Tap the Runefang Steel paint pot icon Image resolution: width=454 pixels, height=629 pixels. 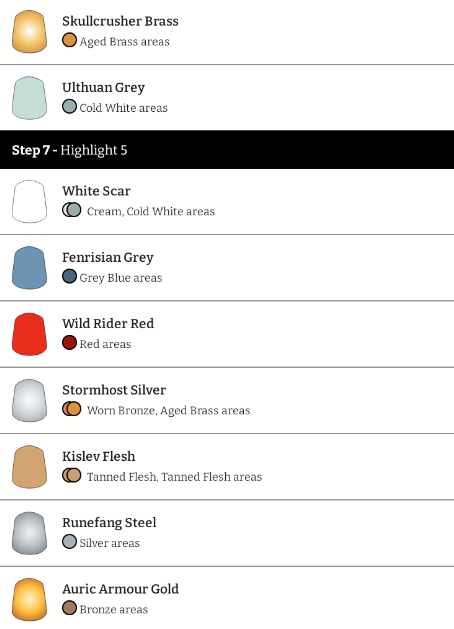point(29,533)
